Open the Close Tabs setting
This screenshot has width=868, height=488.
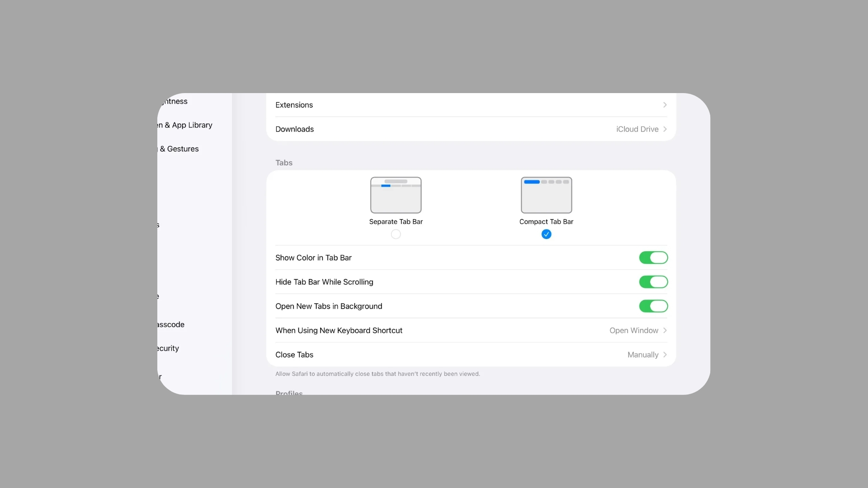click(294, 355)
